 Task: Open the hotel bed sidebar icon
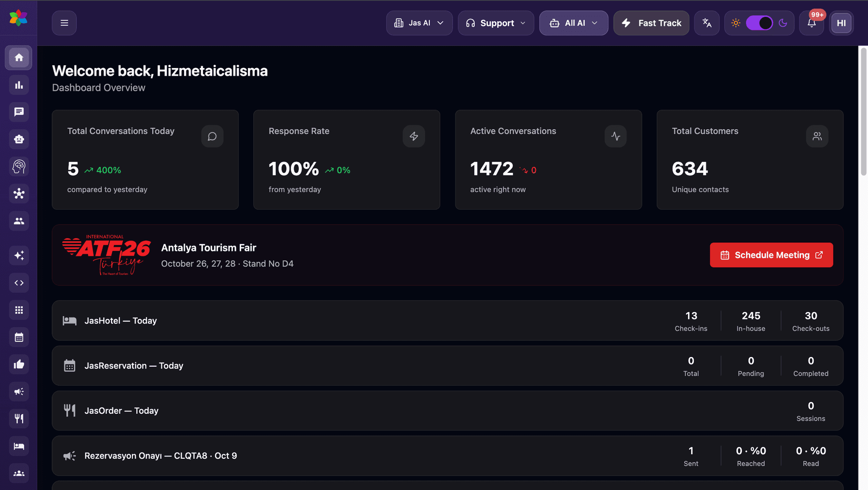coord(19,446)
